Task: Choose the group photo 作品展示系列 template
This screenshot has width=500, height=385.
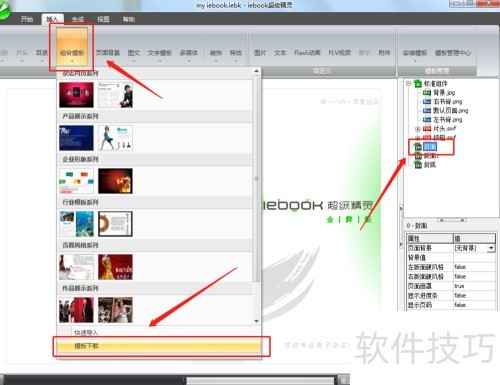Action: 76,310
